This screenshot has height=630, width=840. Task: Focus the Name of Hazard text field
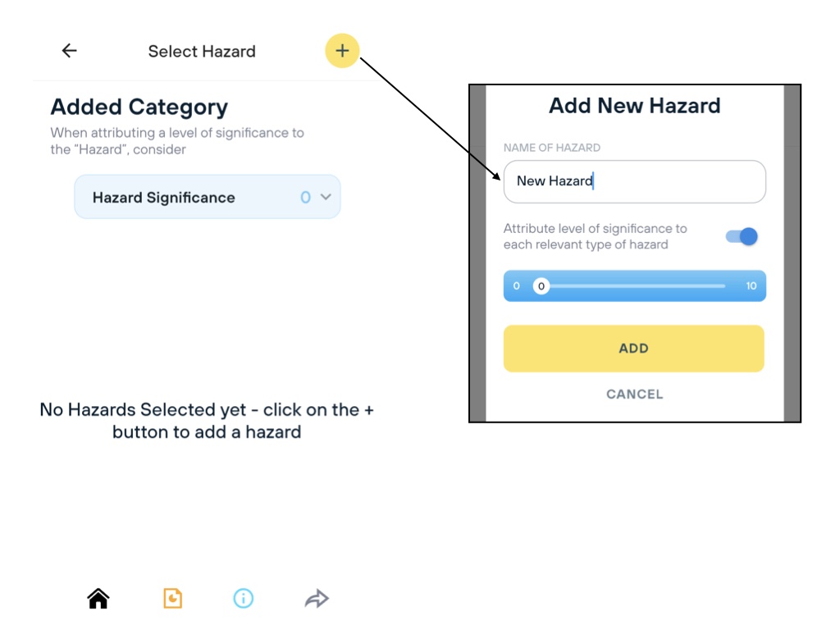pyautogui.click(x=634, y=181)
